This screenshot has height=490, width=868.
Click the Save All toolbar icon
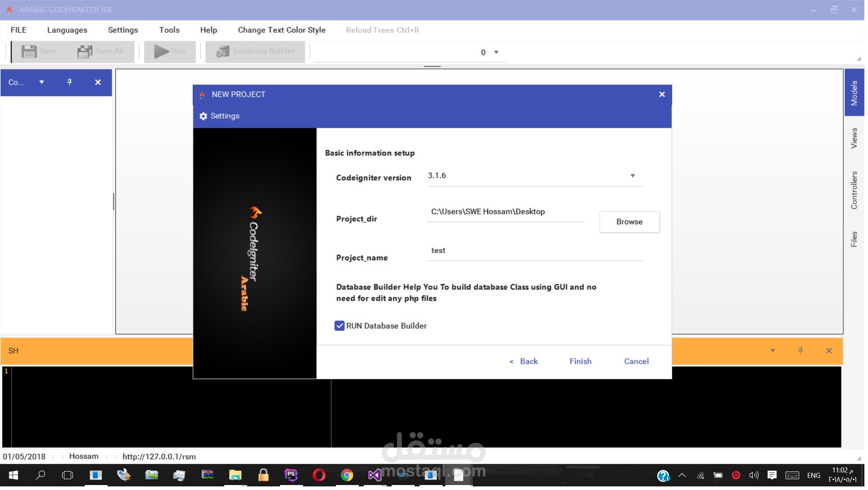85,51
